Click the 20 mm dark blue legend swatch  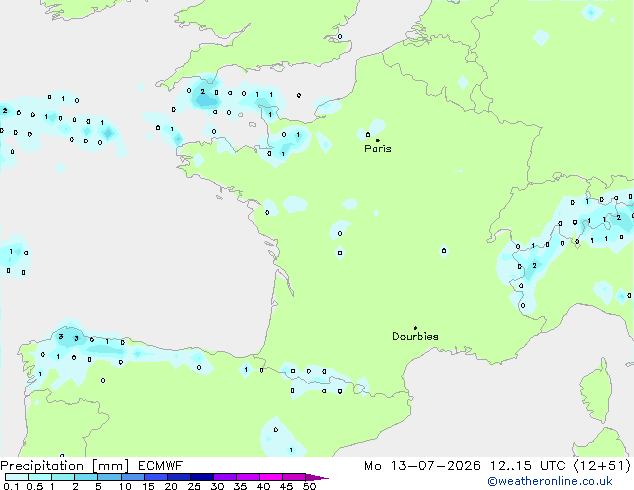pyautogui.click(x=179, y=477)
